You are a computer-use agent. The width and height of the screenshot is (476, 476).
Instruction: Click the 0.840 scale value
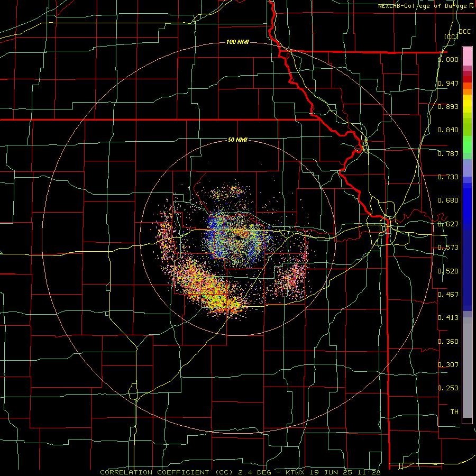click(448, 130)
